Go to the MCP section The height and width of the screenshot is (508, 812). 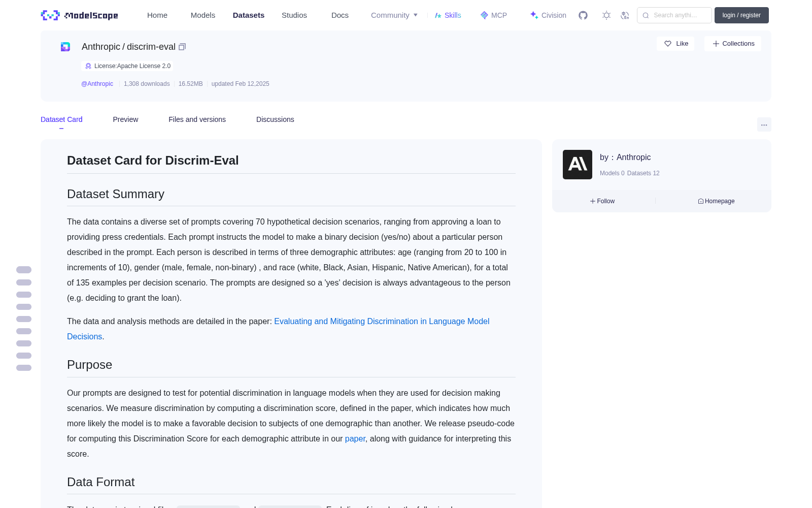coord(493,15)
